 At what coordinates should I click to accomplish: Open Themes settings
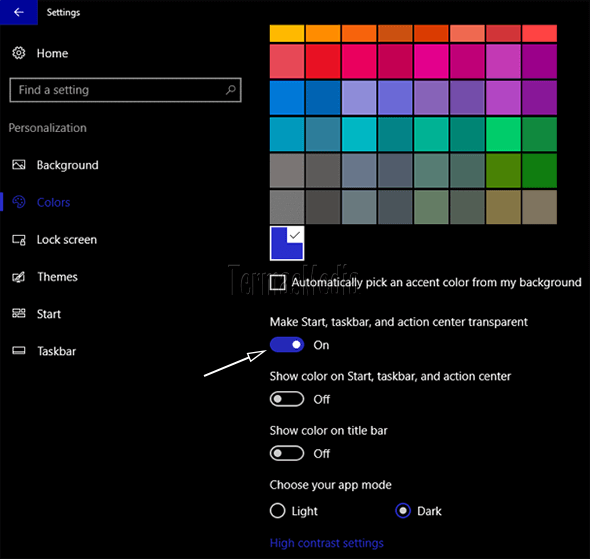(57, 277)
